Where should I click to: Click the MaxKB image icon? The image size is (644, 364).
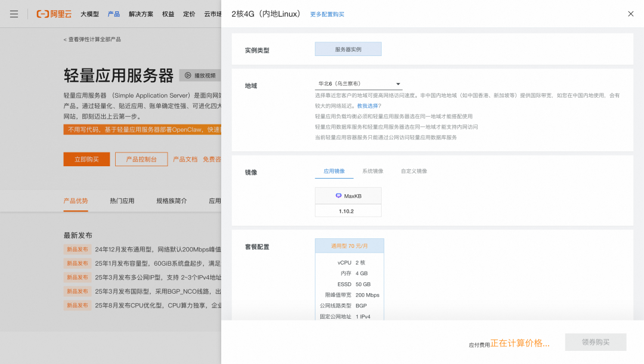pyautogui.click(x=339, y=196)
